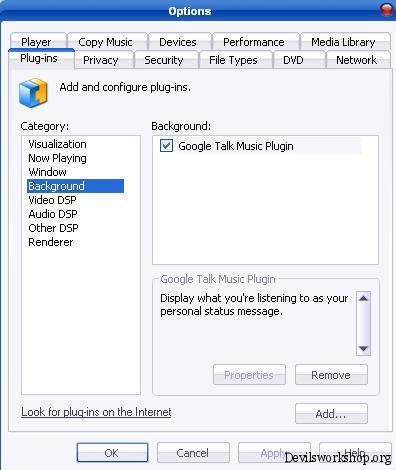The height and width of the screenshot is (470, 396).
Task: Select Google Talk Music Plugin list entry
Action: pyautogui.click(x=261, y=146)
